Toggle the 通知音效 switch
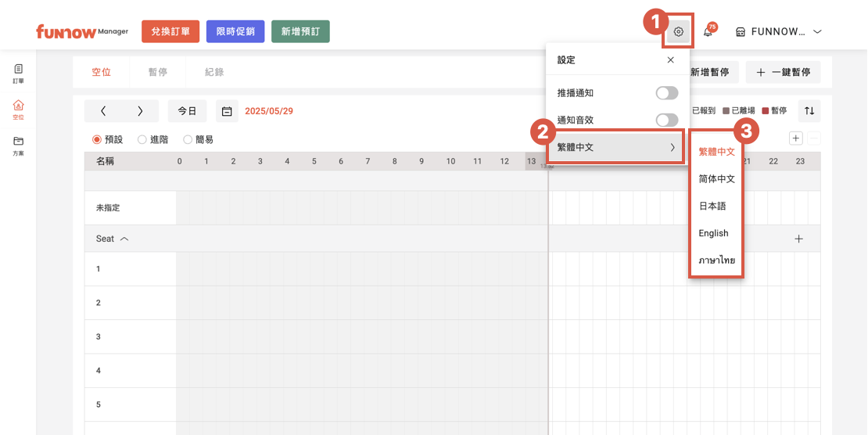This screenshot has height=435, width=868. 666,120
